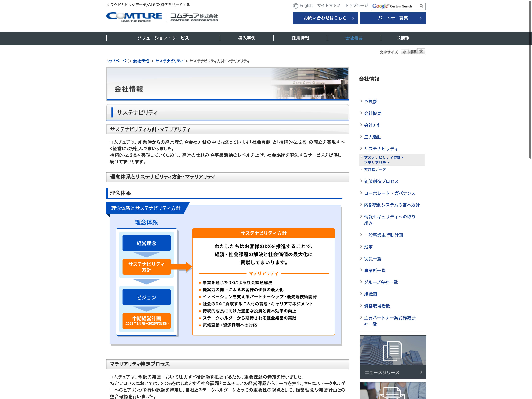This screenshot has width=532, height=399.
Task: Click arrow icon on パートナー募集 button
Action: coord(420,18)
